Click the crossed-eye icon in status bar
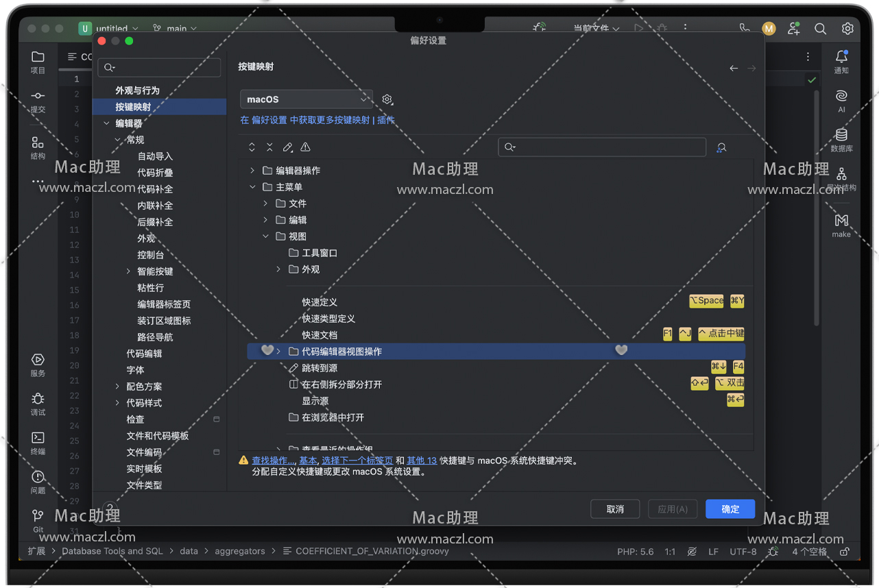Viewport: 879px width, 588px height. (x=692, y=552)
